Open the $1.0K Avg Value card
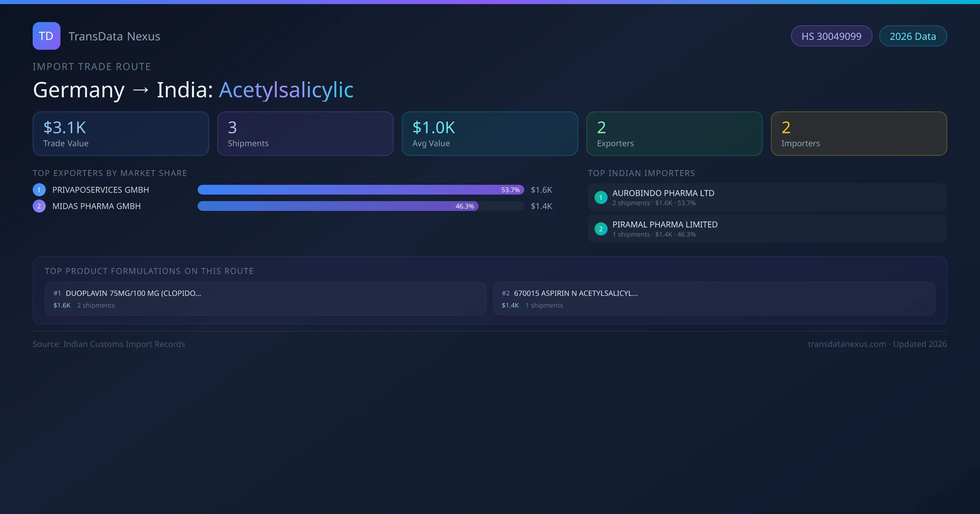The image size is (980, 514). click(490, 134)
